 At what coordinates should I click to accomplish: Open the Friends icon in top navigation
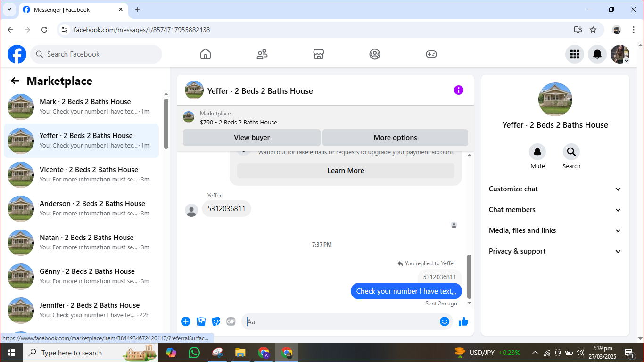click(x=262, y=54)
